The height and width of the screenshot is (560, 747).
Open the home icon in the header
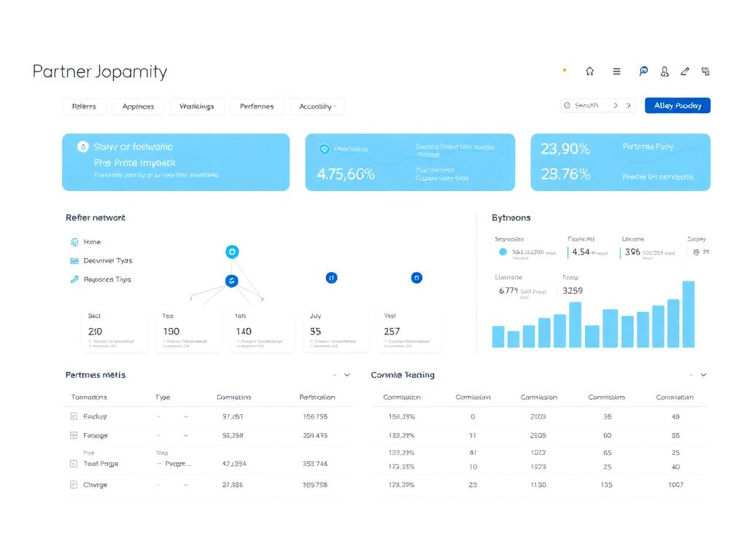tap(590, 71)
